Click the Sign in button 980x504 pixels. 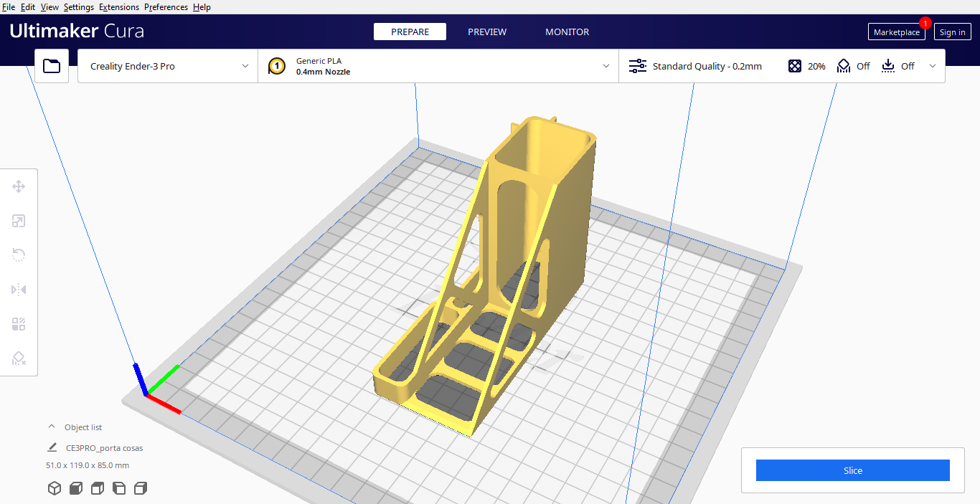(x=952, y=32)
